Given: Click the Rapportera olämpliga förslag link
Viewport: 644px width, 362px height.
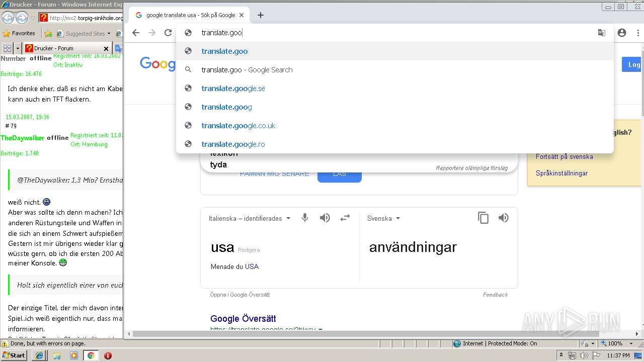Looking at the screenshot, I should 471,168.
